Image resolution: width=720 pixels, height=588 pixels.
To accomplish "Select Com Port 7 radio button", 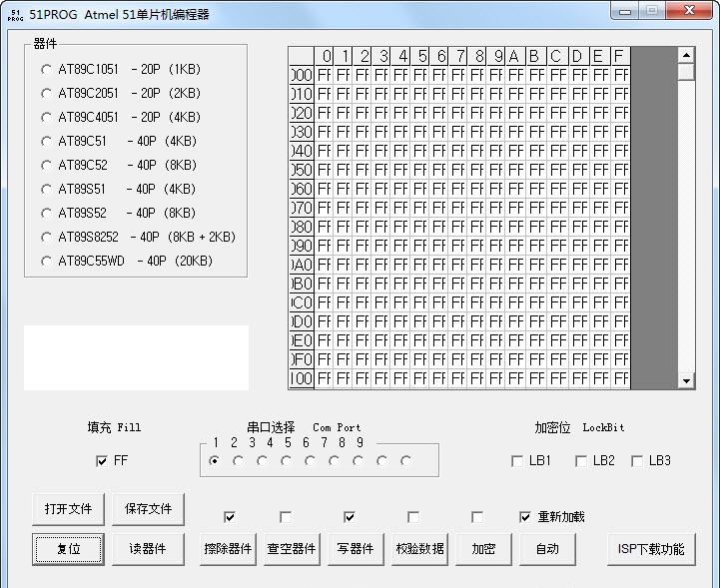I will click(358, 460).
